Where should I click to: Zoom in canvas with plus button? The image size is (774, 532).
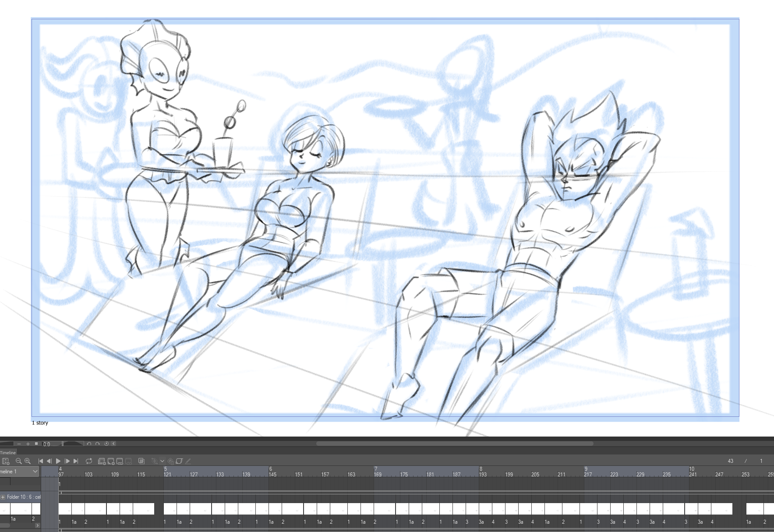tap(28, 444)
